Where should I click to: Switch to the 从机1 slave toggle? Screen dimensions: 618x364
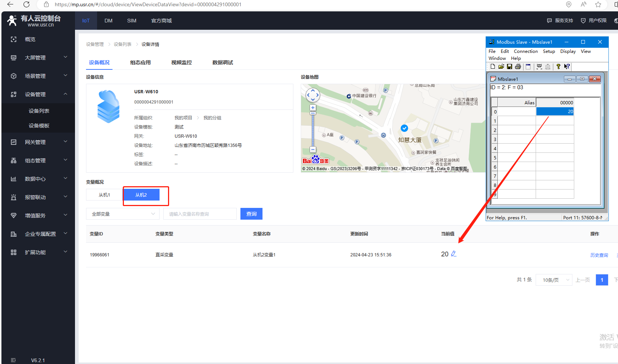tap(104, 195)
